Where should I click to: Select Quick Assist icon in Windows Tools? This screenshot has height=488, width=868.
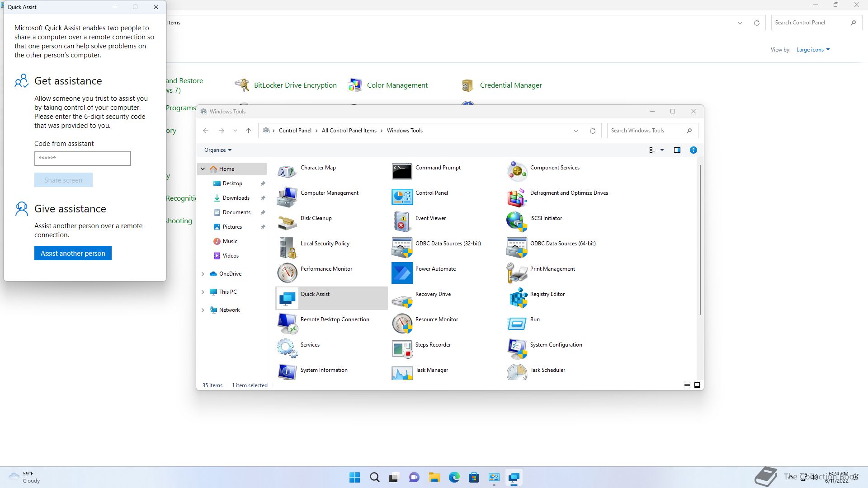click(287, 298)
